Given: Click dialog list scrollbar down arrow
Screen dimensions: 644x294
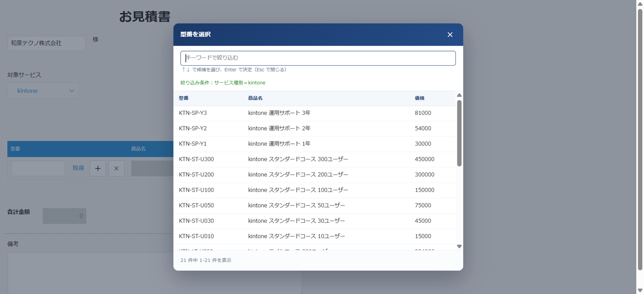Looking at the screenshot, I should (x=459, y=247).
